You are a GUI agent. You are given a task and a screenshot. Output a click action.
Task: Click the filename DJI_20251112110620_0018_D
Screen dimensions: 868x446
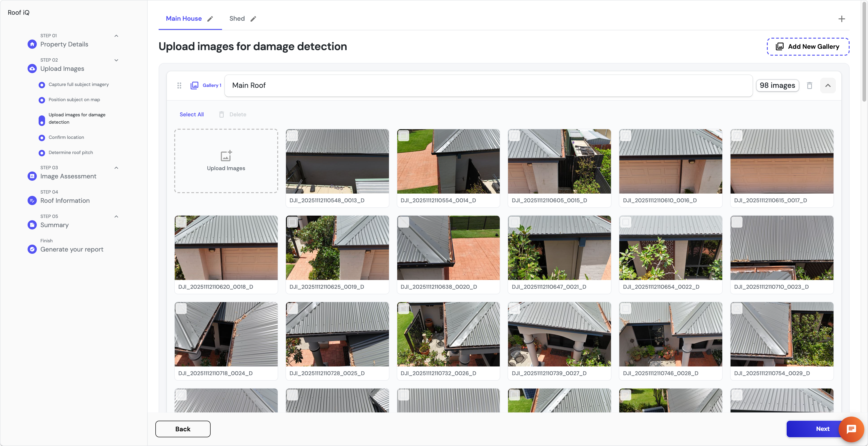(x=216, y=287)
